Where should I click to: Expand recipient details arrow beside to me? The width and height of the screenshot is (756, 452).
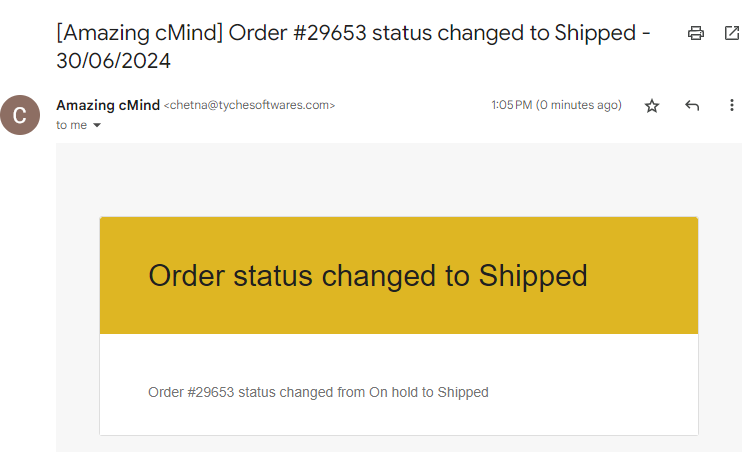pyautogui.click(x=97, y=125)
